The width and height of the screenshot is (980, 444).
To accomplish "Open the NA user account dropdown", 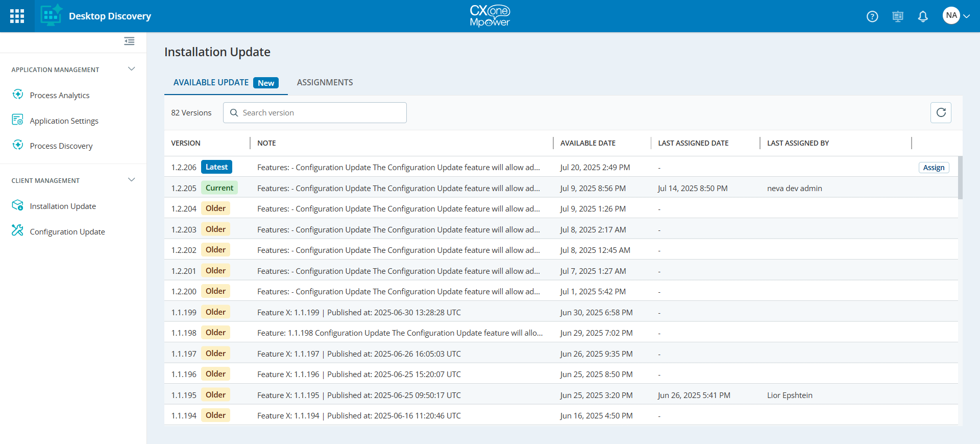I will point(956,16).
